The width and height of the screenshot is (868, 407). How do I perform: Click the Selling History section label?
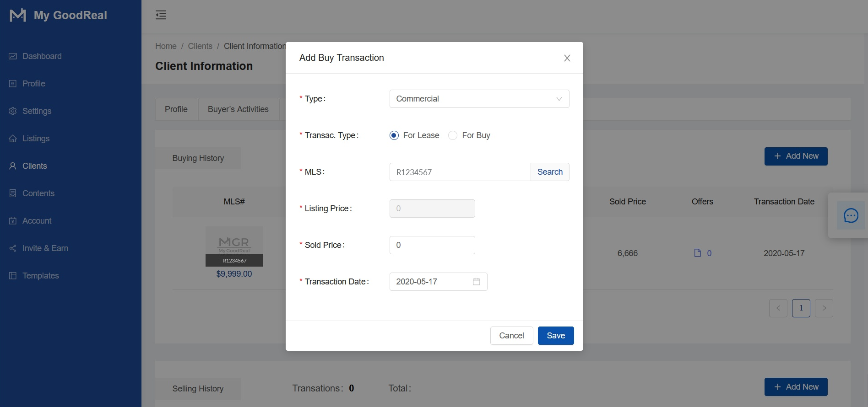point(198,389)
